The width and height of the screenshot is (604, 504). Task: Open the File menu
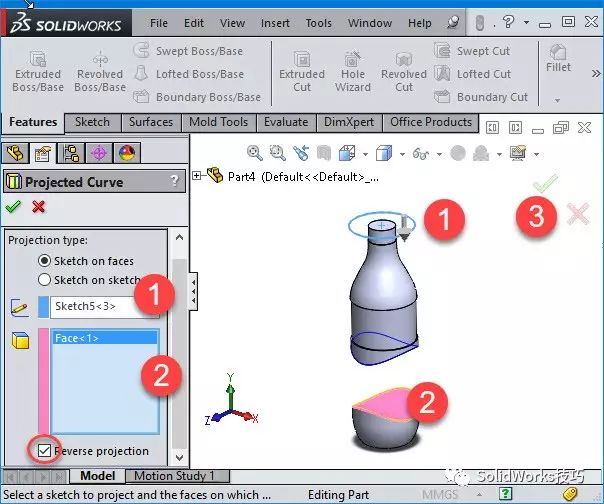(159, 23)
